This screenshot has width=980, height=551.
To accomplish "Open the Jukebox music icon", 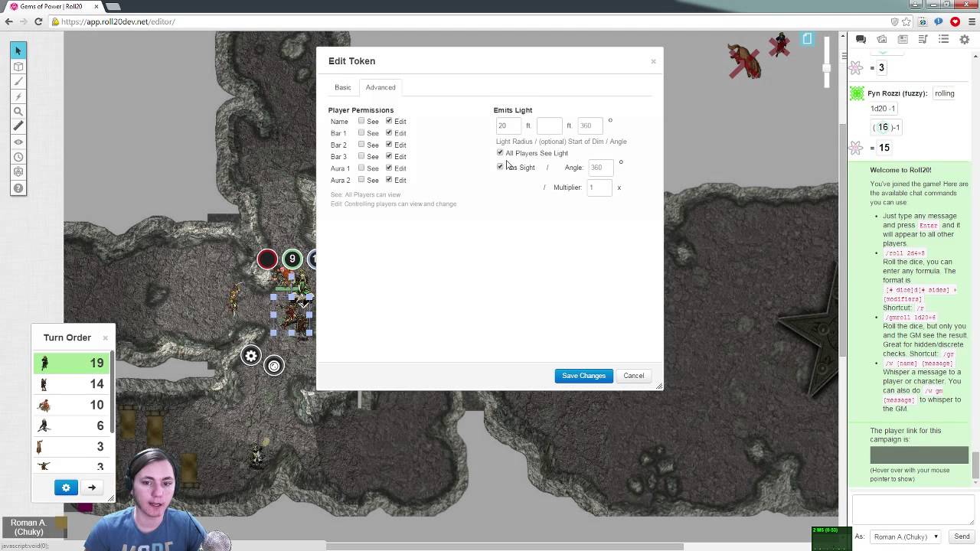I will tap(923, 40).
